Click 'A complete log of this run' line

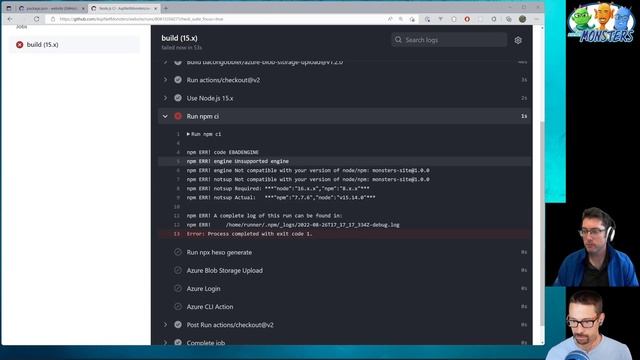(264, 216)
